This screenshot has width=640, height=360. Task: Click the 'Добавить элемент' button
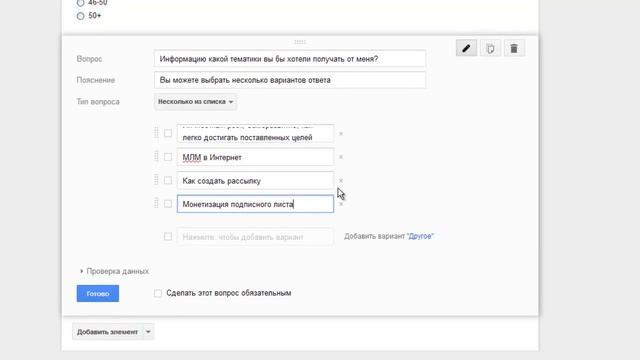click(107, 332)
